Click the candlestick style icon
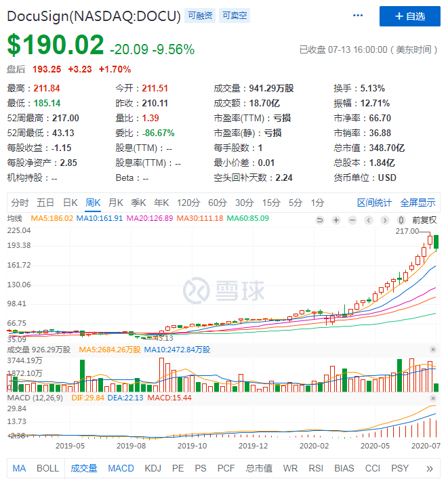Image resolution: width=448 pixels, height=481 pixels. tap(401, 220)
